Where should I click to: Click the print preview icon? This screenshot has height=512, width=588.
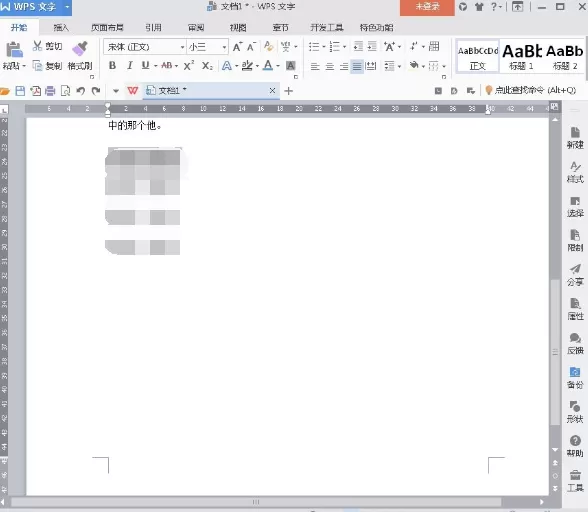(x=66, y=91)
